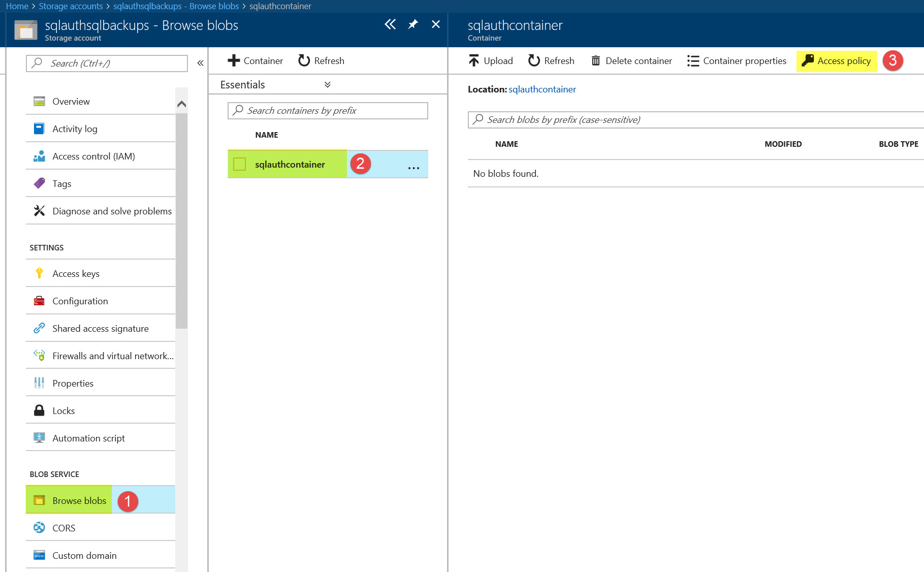Sort blobs by BLOB TYPE column
This screenshot has height=572, width=924.
point(899,144)
